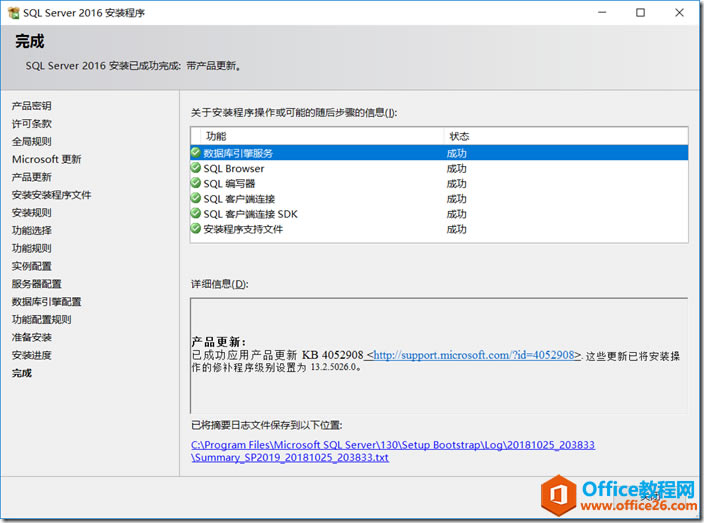Select the 安装程序支持文件 row
Image resolution: width=704 pixels, height=523 pixels.
point(439,229)
